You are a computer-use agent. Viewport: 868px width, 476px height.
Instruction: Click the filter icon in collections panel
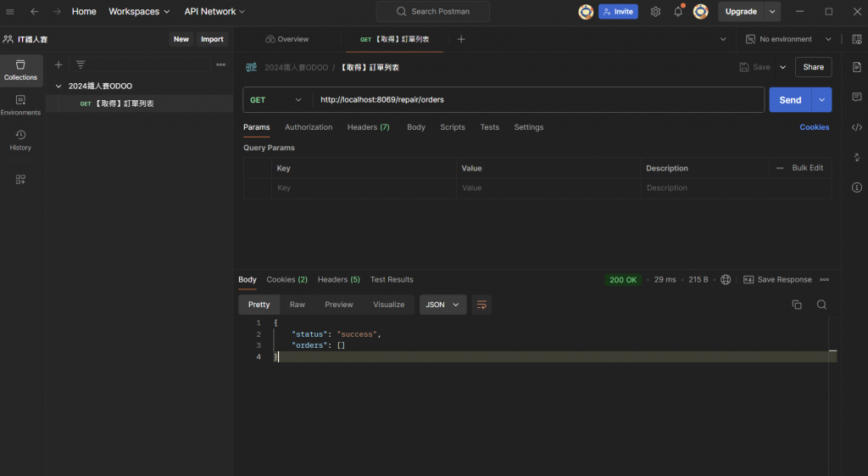pos(81,64)
